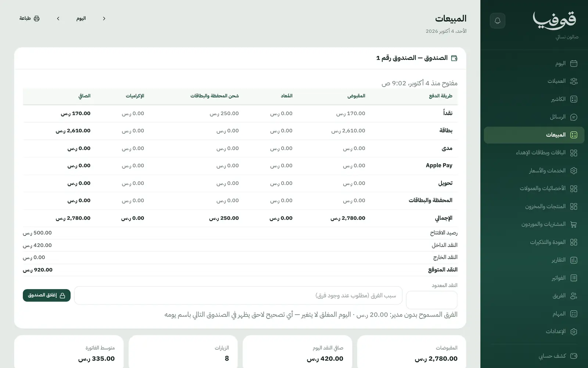This screenshot has width=588, height=368.
Task: Click the سبب الفرق reason input field
Action: coord(238,296)
